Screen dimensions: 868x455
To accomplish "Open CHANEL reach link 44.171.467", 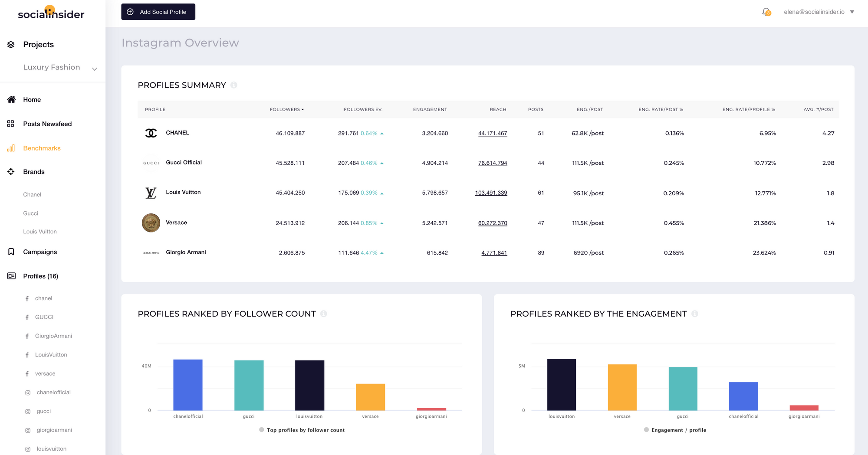I will pyautogui.click(x=493, y=133).
